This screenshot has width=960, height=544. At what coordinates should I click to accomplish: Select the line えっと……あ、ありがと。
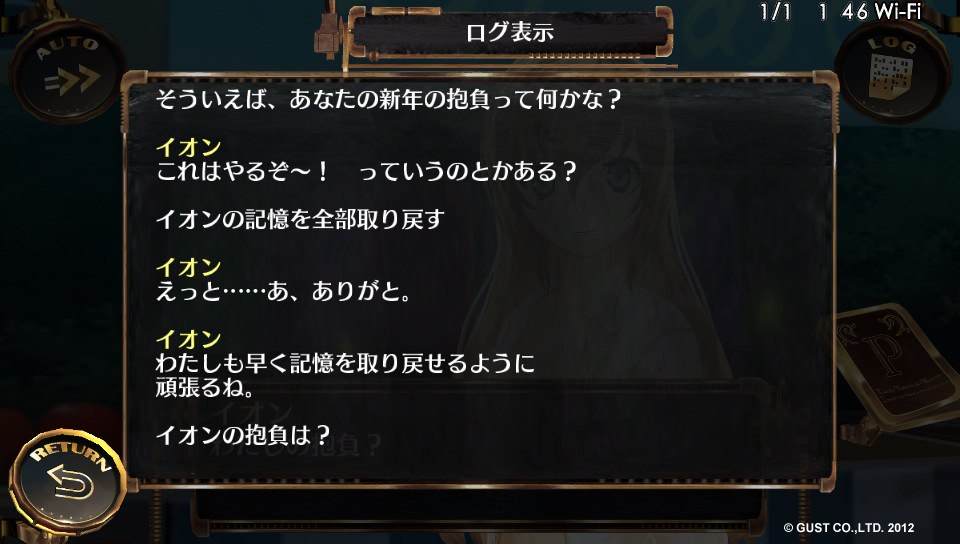click(x=283, y=291)
